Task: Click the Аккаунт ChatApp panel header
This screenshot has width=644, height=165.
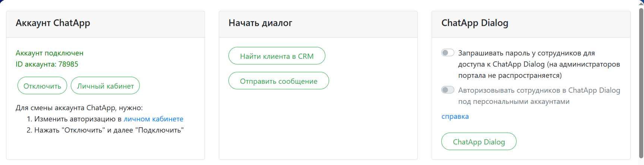Action: (53, 23)
